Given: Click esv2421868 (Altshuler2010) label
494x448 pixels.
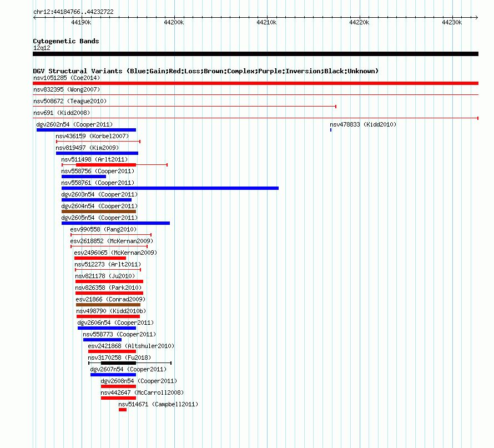Looking at the screenshot, I should [131, 346].
